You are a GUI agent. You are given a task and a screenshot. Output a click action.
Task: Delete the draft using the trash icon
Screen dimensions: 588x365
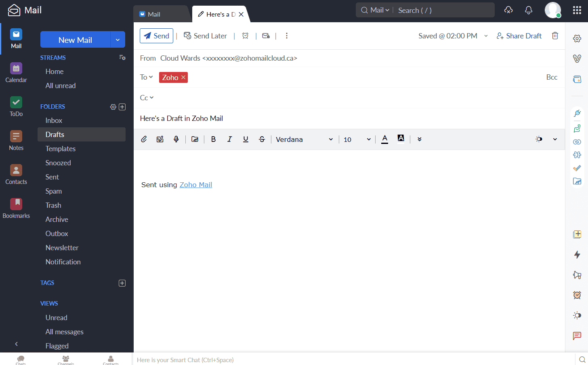555,36
